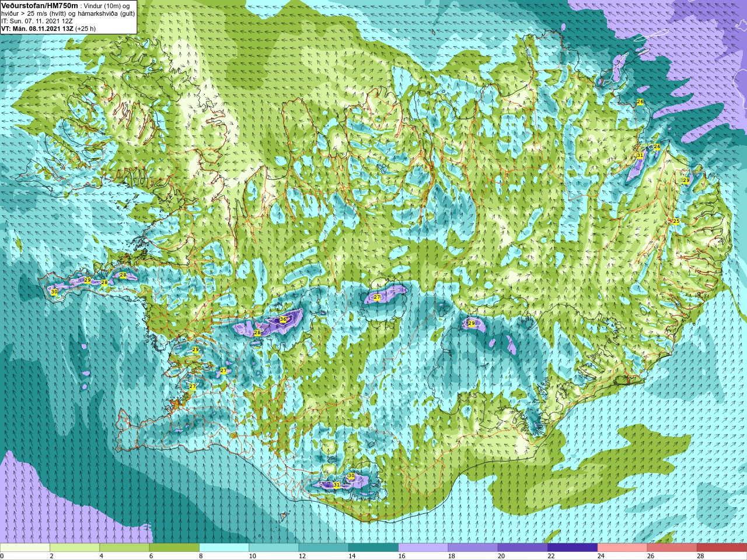Image resolution: width=747 pixels, height=560 pixels.
Task: Click the light green 2–4 m/s legend swatch
Action: tap(75, 548)
